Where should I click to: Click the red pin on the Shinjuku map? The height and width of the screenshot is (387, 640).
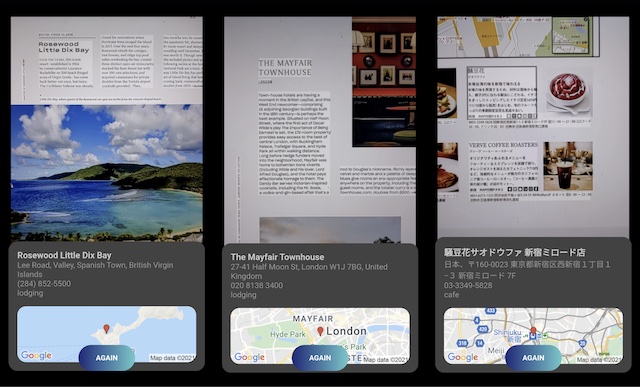point(533,331)
